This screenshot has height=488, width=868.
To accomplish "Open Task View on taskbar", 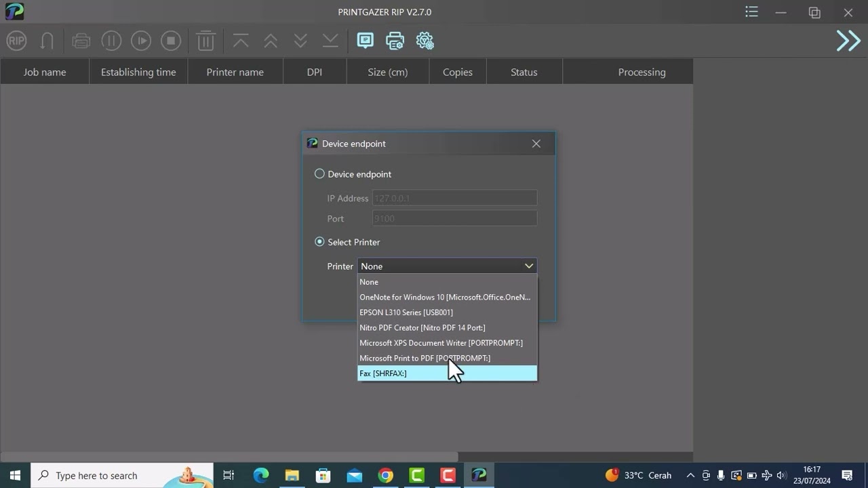I will point(229,475).
